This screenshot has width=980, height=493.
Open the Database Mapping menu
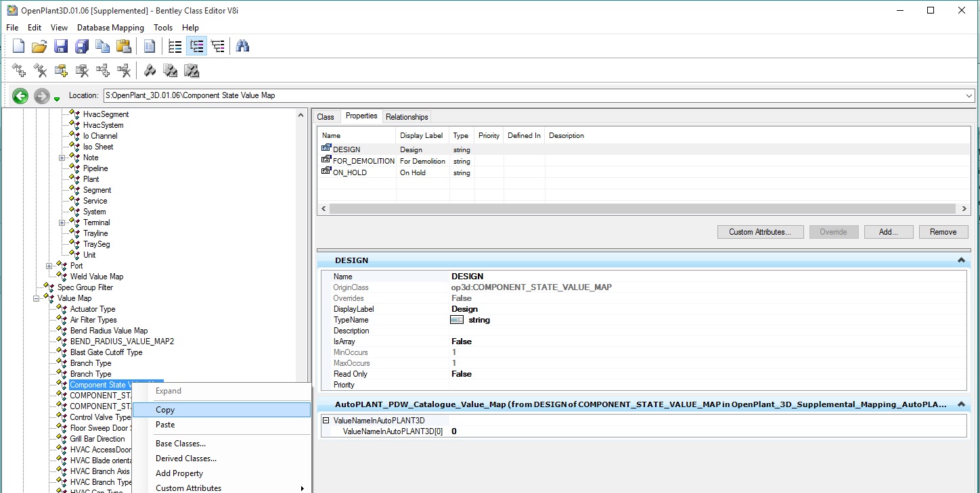(x=110, y=28)
